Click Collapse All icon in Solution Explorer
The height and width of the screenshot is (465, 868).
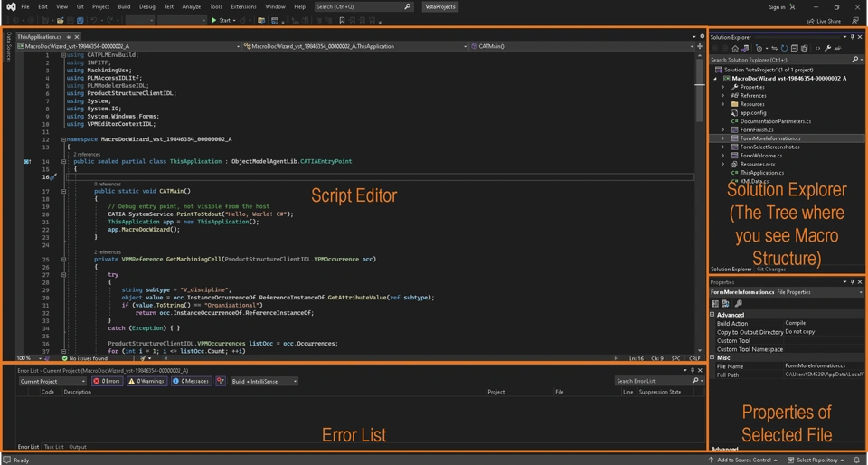[x=794, y=48]
